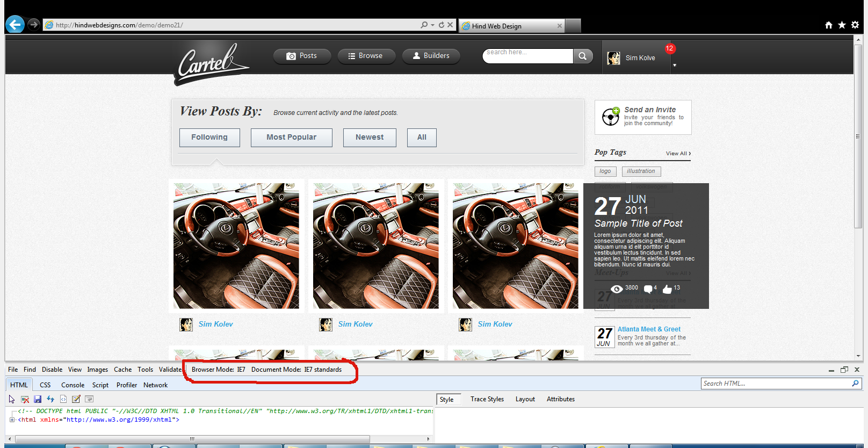Change Browser Mode: IE7 setting

[218, 370]
